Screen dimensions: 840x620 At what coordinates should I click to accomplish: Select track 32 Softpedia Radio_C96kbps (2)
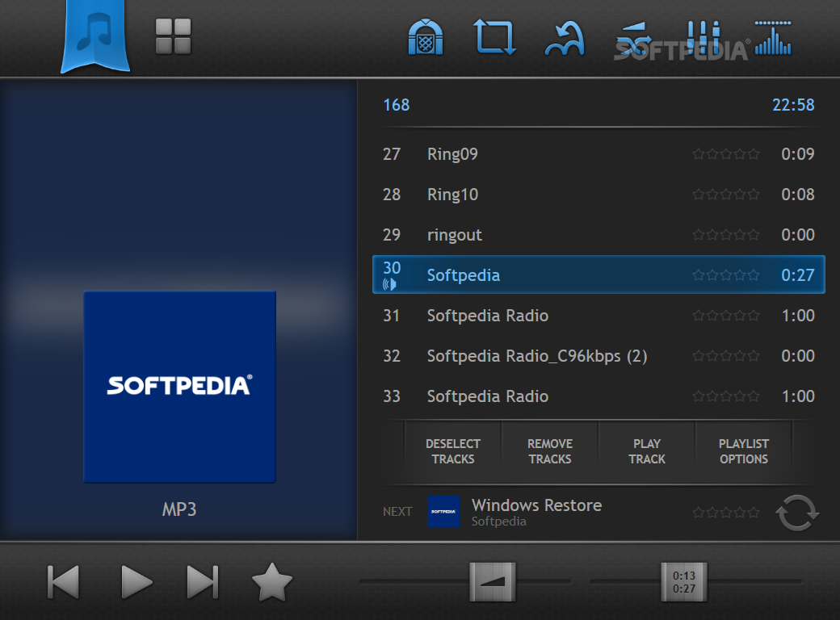pos(599,355)
